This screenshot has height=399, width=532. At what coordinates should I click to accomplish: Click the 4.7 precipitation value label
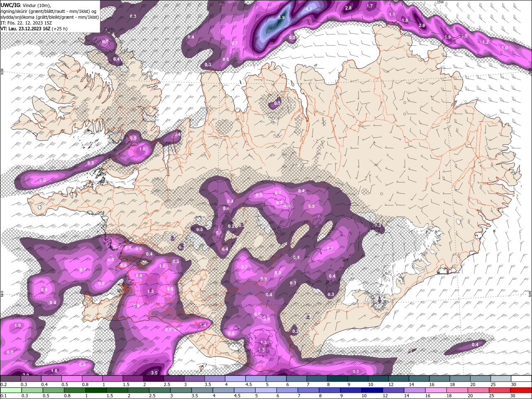tap(309, 9)
